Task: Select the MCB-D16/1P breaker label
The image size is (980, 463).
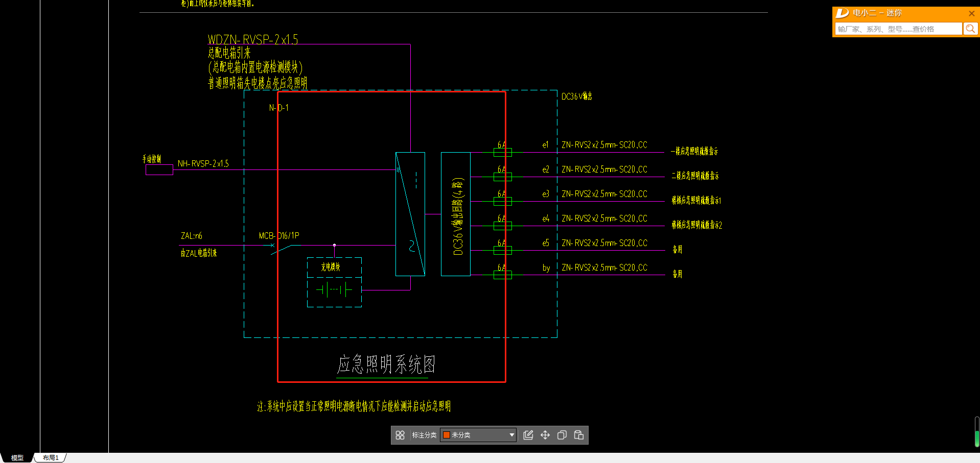Action: click(279, 235)
